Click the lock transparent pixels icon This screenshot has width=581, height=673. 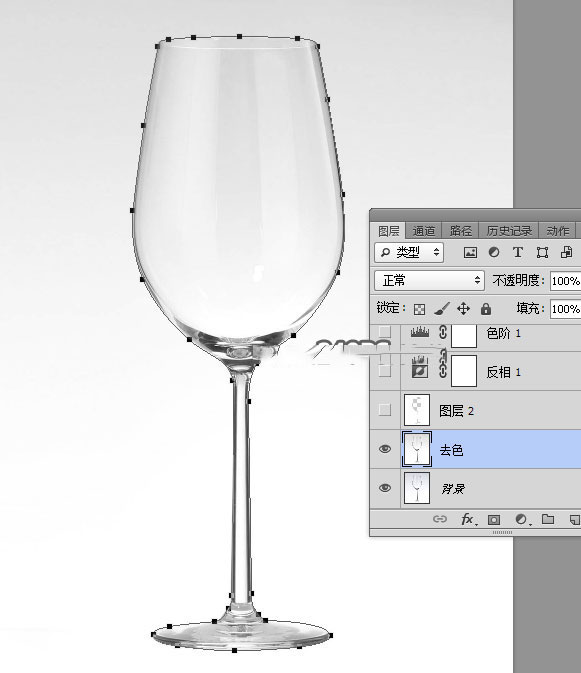419,309
